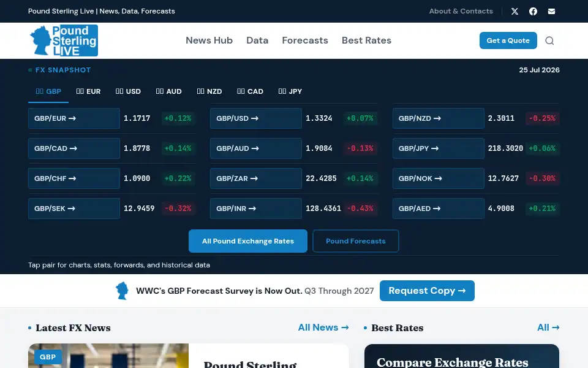The width and height of the screenshot is (588, 368).
Task: Click the +0.12% change for GBP/EUR
Action: (178, 118)
